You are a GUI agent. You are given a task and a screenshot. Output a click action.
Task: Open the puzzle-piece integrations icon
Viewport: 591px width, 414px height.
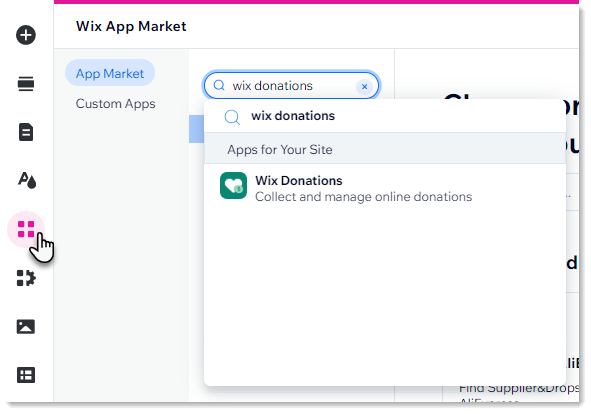coord(26,278)
